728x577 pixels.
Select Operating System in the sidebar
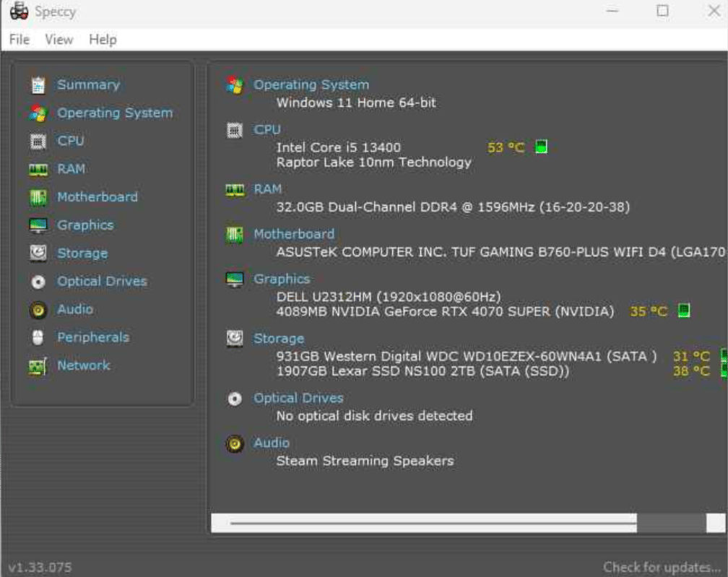coord(115,113)
